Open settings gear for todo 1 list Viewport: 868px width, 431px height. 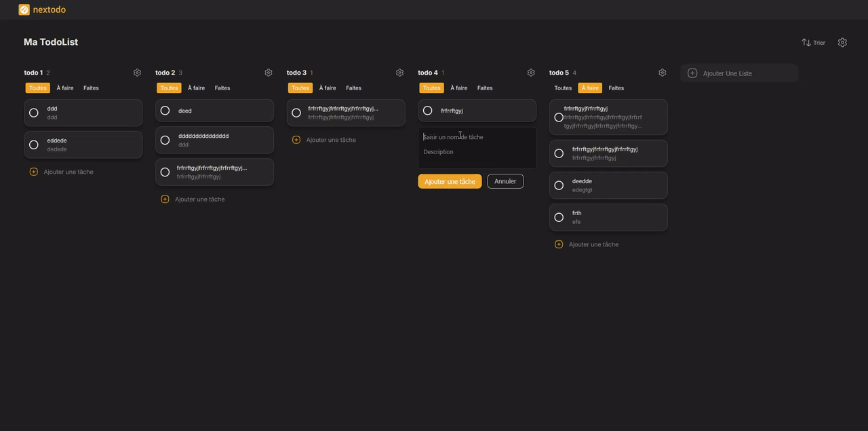point(137,73)
